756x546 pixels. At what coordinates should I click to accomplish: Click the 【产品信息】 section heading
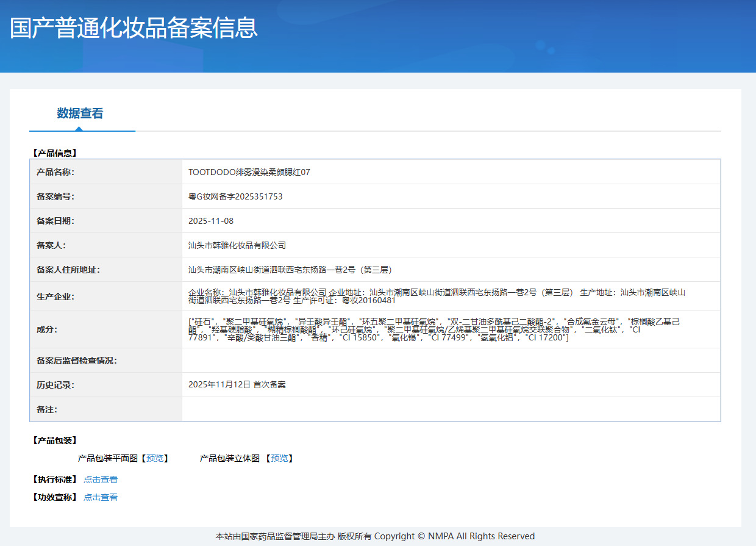click(x=55, y=153)
